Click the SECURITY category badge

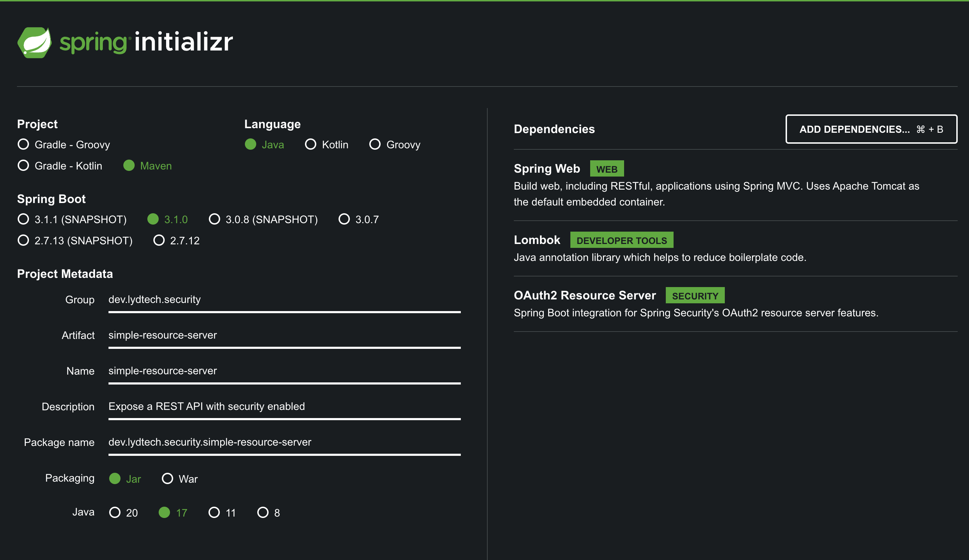(x=695, y=296)
